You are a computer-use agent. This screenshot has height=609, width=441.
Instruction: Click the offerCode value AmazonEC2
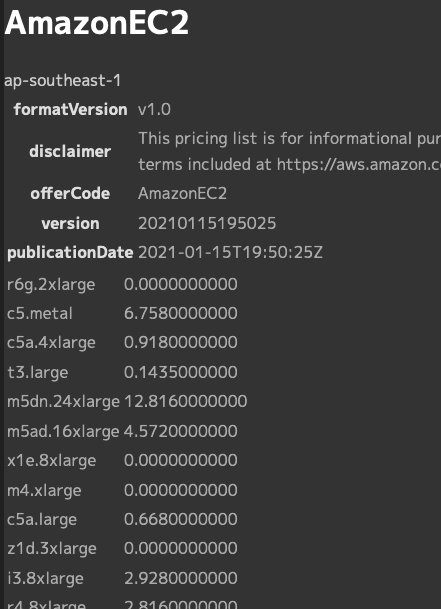[x=182, y=193]
